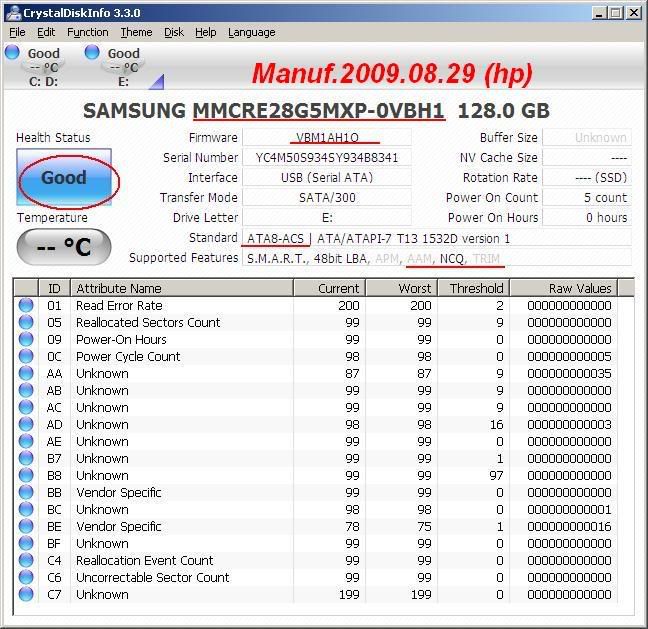Click the Current column header
648x629 pixels.
click(329, 288)
